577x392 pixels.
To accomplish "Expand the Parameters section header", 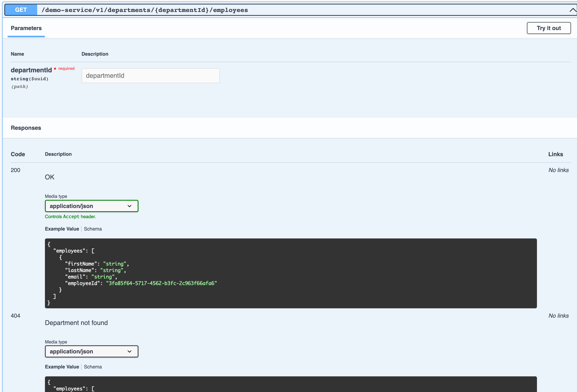I will tap(26, 28).
